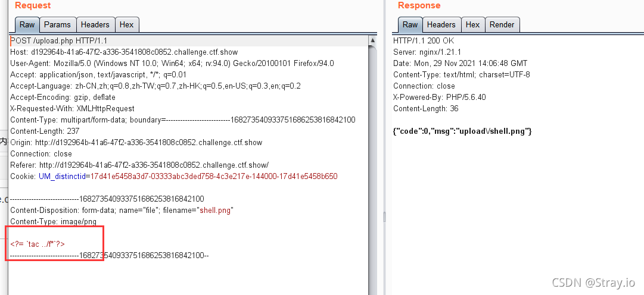Click the Content-Length: 237 line
The width and height of the screenshot is (644, 295).
pyautogui.click(x=45, y=131)
